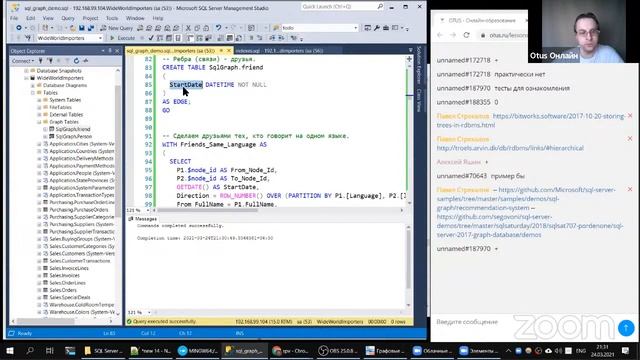Click the Quick Launch search magnifier
This screenshot has width=640, height=360.
[380, 7]
